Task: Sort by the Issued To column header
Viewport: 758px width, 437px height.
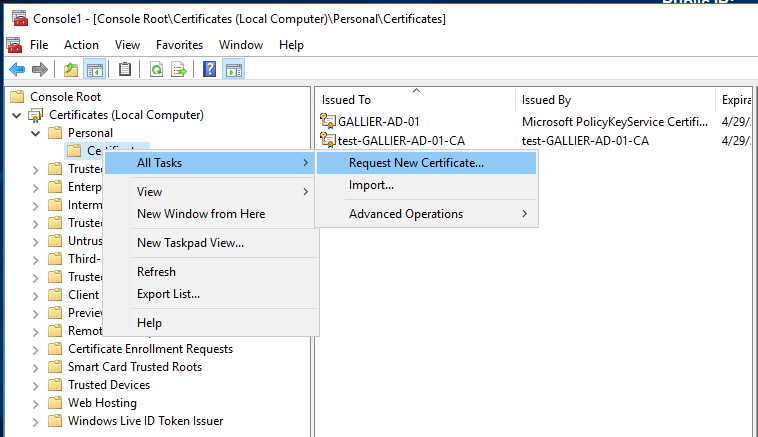Action: pyautogui.click(x=416, y=100)
